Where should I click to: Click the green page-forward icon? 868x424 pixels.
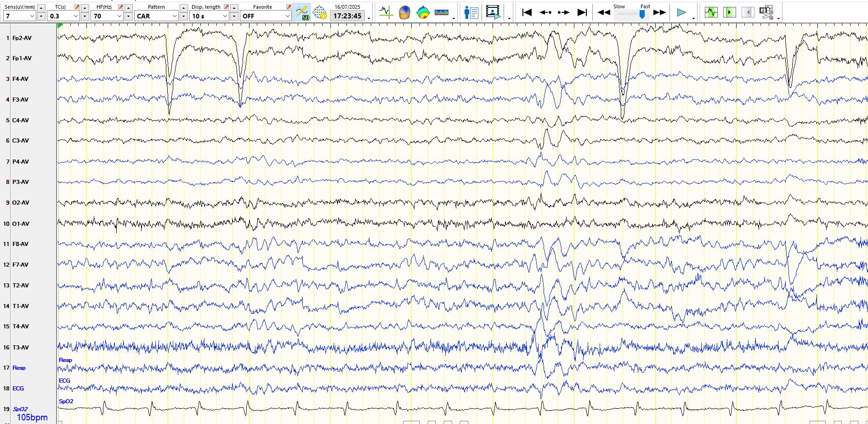(729, 12)
